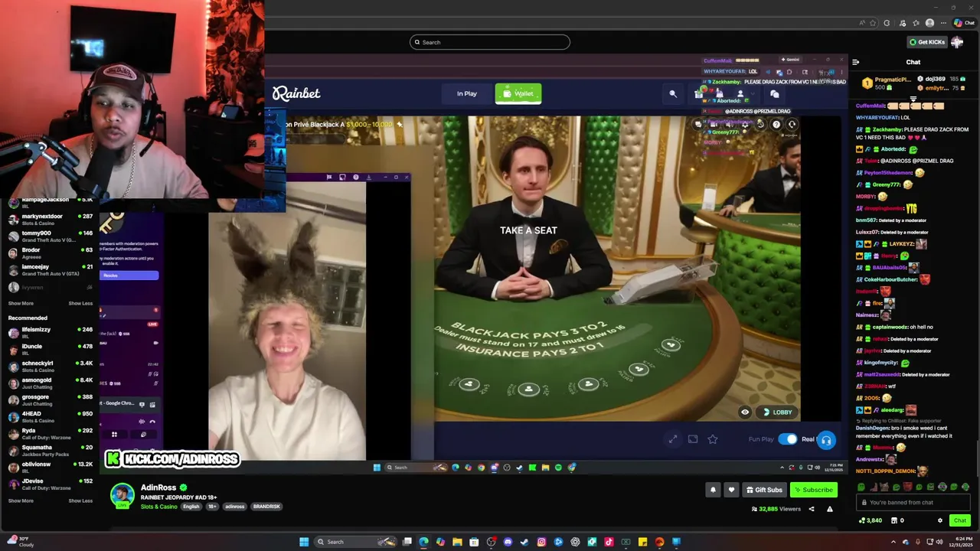Report stream via warning triangle

click(829, 509)
